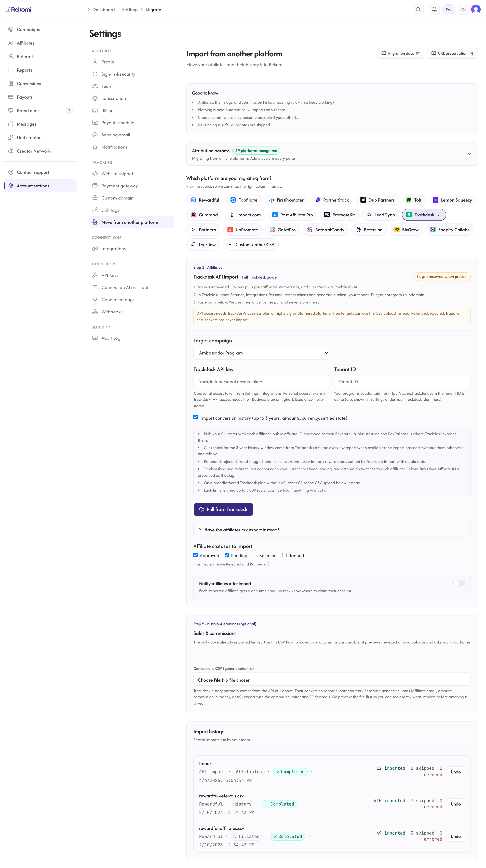The width and height of the screenshot is (486, 868).
Task: Pick Dub Partners platform
Action: click(x=377, y=200)
